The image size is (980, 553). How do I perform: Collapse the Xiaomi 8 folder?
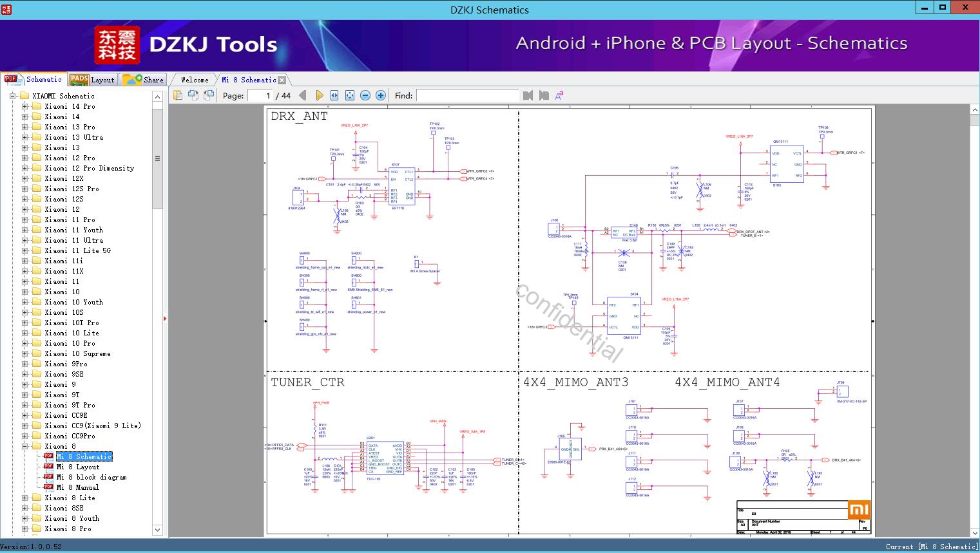pyautogui.click(x=25, y=446)
